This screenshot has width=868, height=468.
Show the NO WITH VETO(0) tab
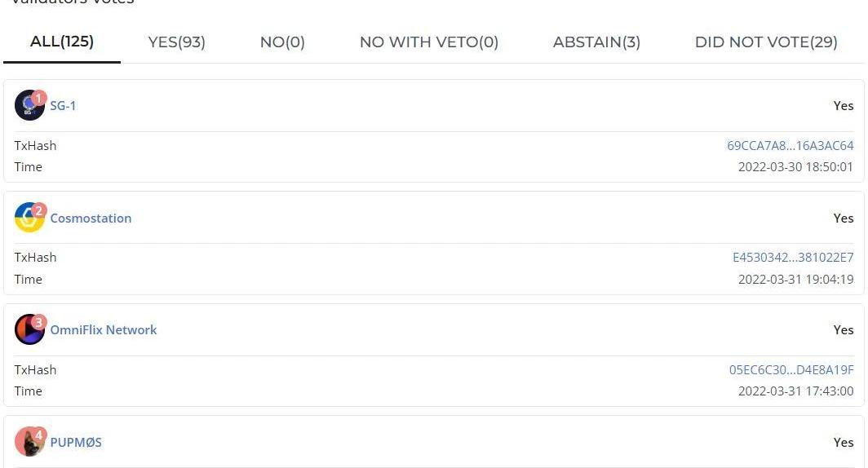429,42
